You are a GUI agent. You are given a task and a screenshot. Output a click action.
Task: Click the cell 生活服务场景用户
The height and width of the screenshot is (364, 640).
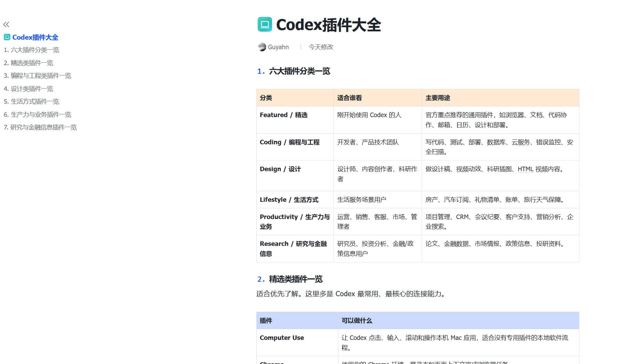(378, 200)
